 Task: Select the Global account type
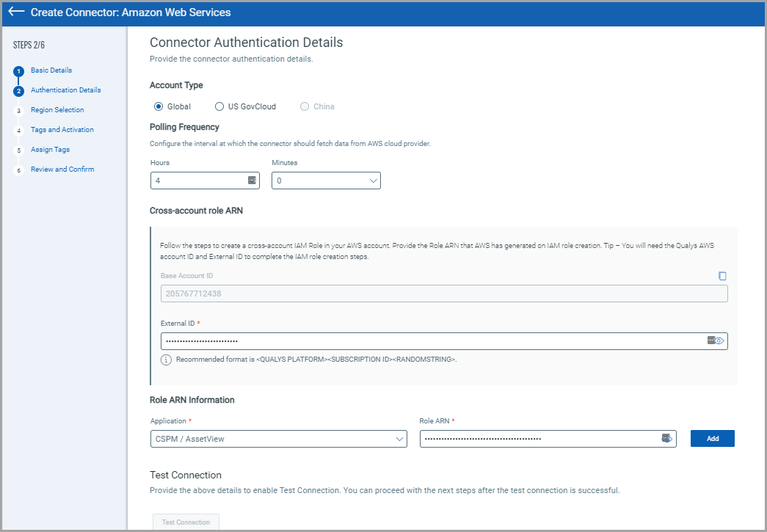[159, 106]
